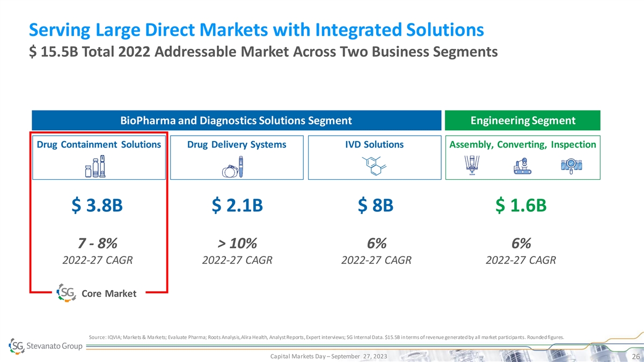Click the IVD Solutions label
Viewport: 644px width, 362px height.
375,144
